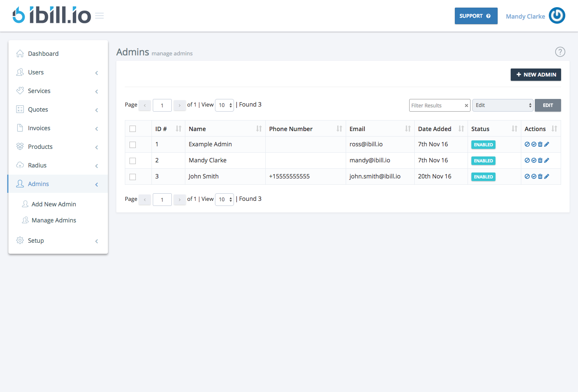
Task: Open the help question mark icon
Action: coord(560,52)
